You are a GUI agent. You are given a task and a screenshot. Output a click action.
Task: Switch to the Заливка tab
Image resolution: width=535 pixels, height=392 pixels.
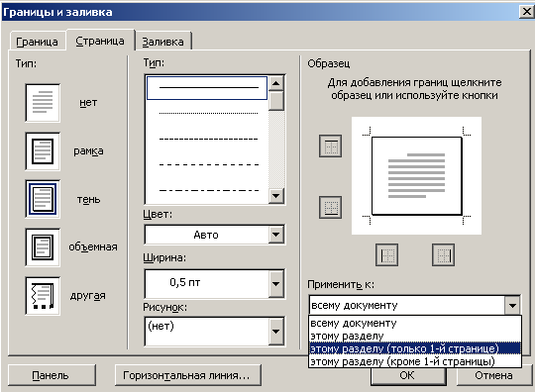163,42
